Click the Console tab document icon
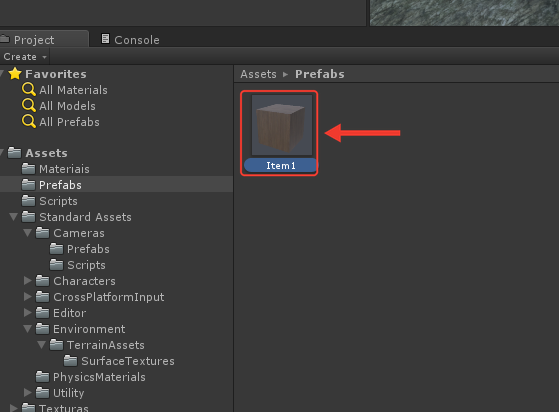 tap(105, 38)
